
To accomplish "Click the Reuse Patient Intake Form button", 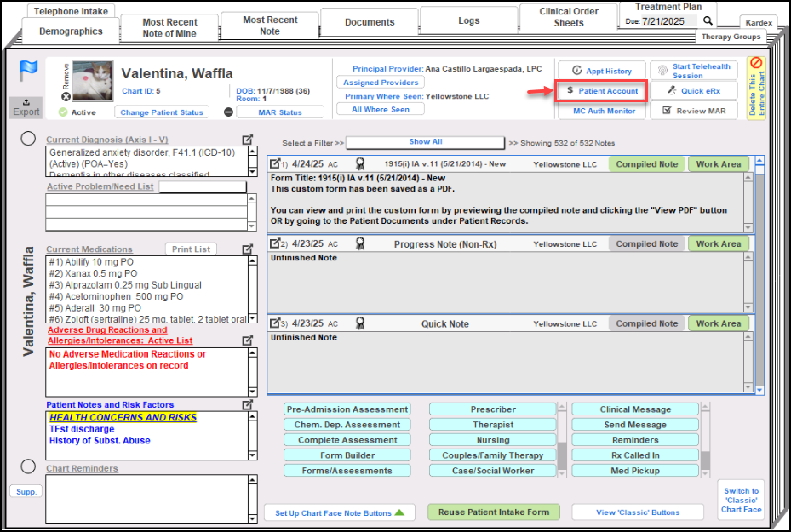I will pyautogui.click(x=493, y=512).
